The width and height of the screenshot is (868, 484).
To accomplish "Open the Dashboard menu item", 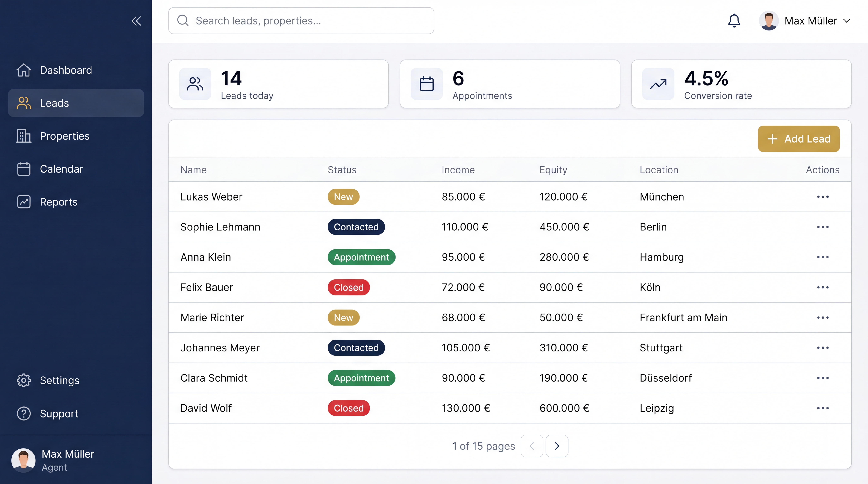I will (x=76, y=70).
